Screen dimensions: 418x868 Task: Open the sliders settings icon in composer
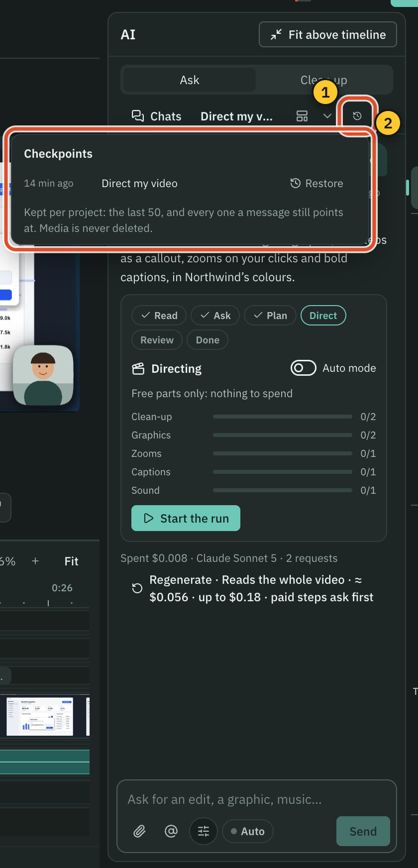click(204, 831)
